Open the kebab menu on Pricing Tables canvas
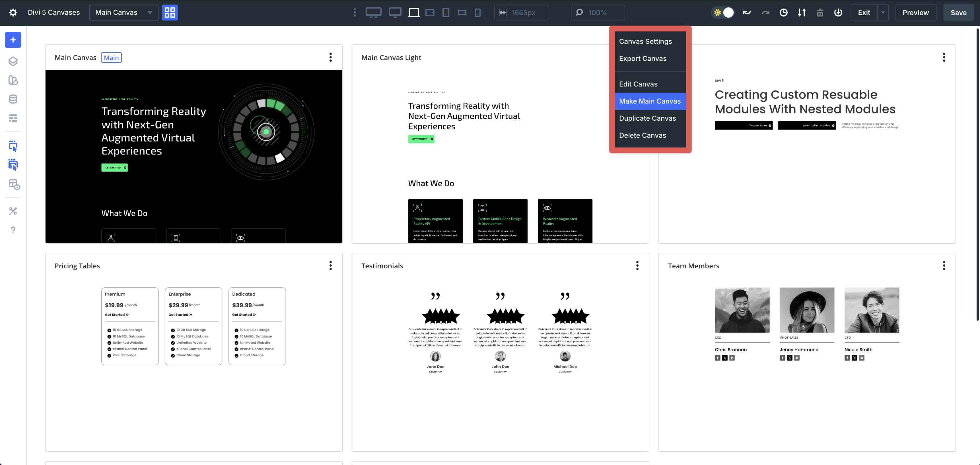Image resolution: width=980 pixels, height=465 pixels. pyautogui.click(x=331, y=266)
